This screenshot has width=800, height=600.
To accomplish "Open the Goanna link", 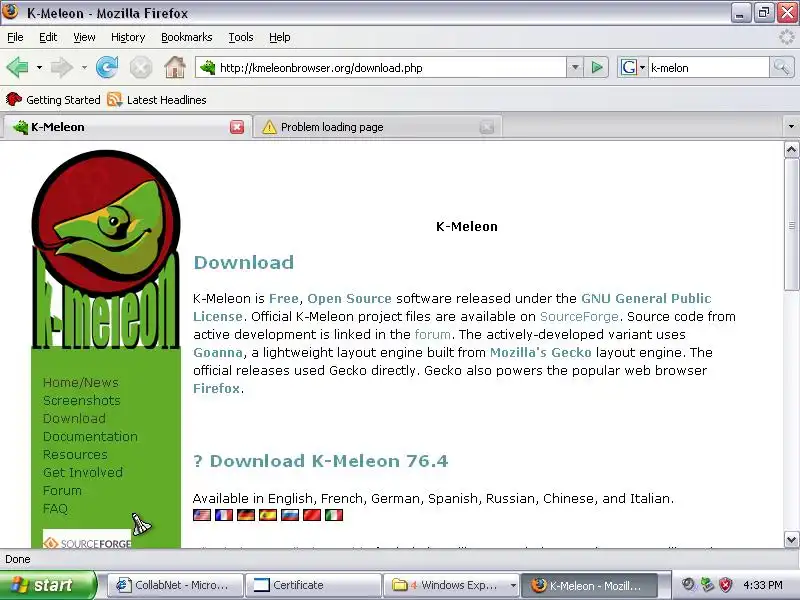I will coord(218,353).
